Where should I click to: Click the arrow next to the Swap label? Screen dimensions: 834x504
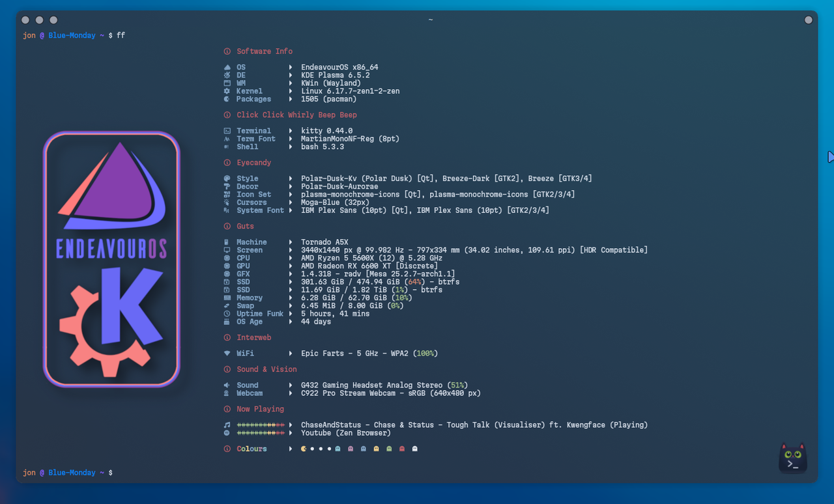[291, 306]
